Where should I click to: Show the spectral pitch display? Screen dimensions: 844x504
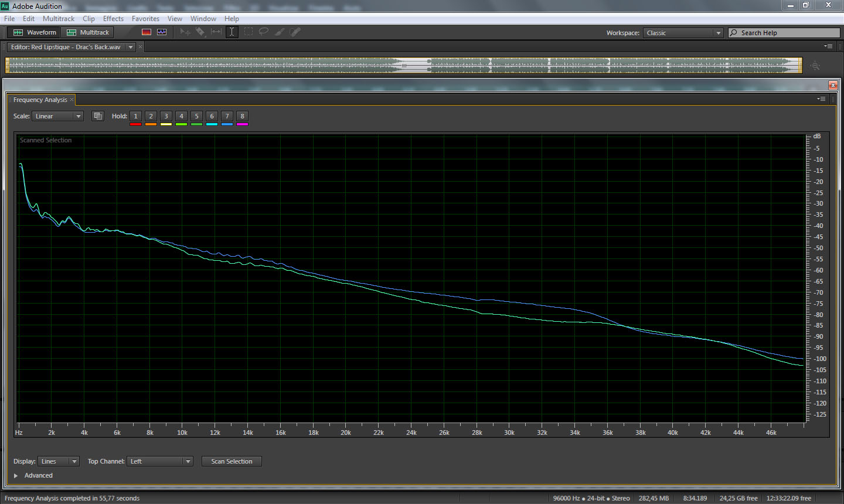click(x=162, y=32)
